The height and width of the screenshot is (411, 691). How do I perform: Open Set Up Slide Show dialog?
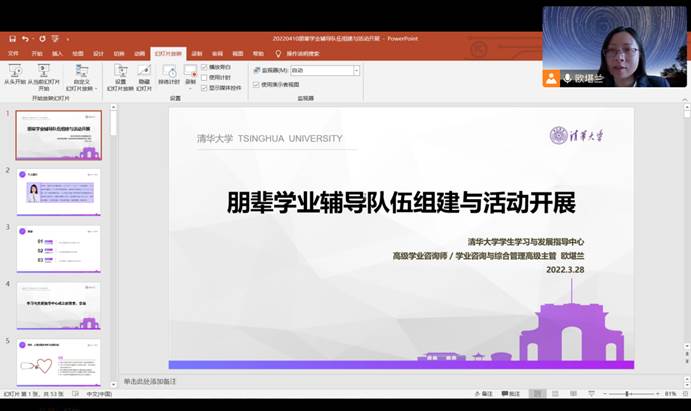coord(120,78)
